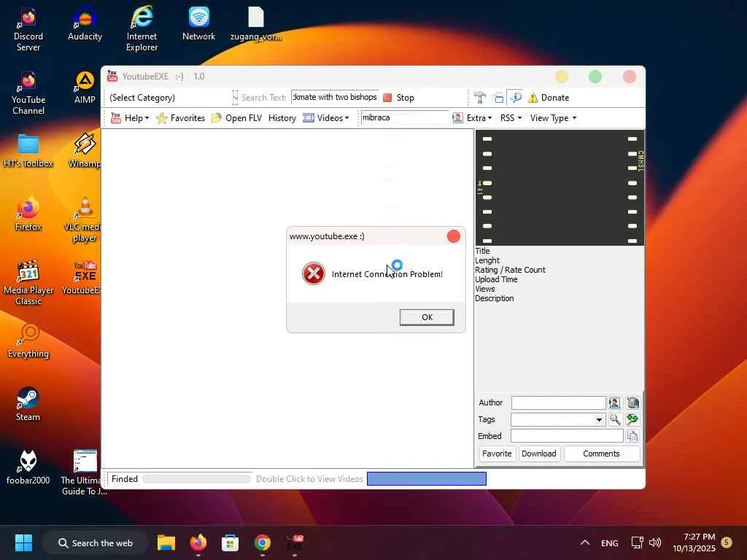The height and width of the screenshot is (560, 747).
Task: Toggle the speech bubble search icon
Action: (x=516, y=98)
